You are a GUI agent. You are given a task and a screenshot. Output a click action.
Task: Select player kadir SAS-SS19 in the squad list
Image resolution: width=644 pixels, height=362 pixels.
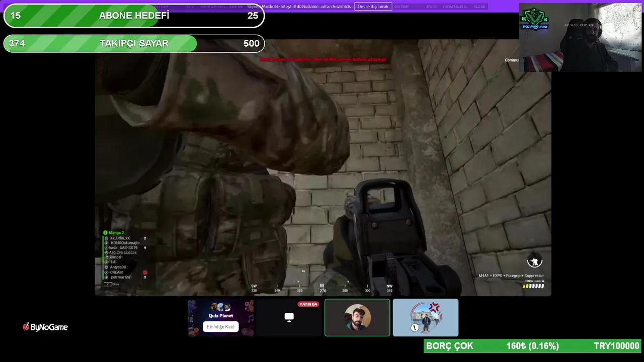[123, 248]
